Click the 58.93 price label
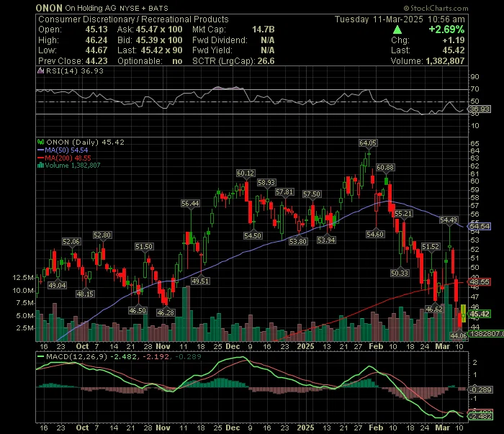The width and height of the screenshot is (504, 434). pos(266,183)
